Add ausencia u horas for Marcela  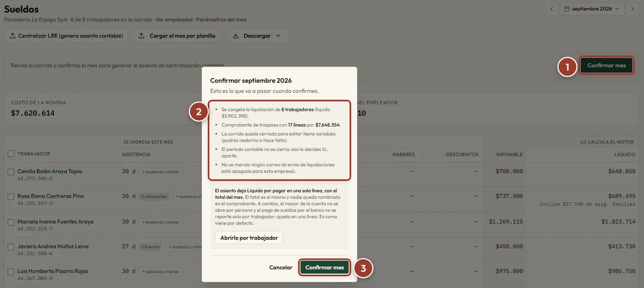tap(160, 222)
